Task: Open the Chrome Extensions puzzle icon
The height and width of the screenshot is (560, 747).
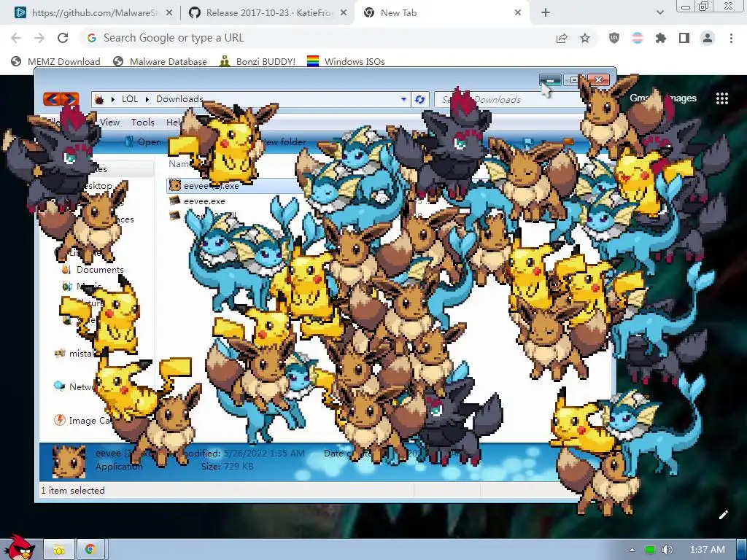Action: [661, 38]
